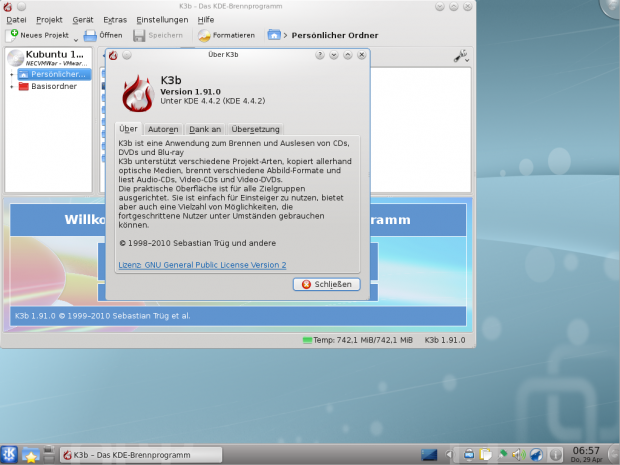Open the Hilfe menu
The image size is (620, 465).
pyautogui.click(x=206, y=20)
